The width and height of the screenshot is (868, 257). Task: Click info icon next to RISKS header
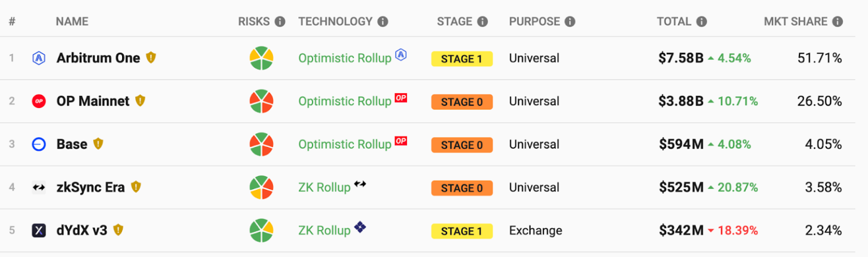pyautogui.click(x=280, y=22)
